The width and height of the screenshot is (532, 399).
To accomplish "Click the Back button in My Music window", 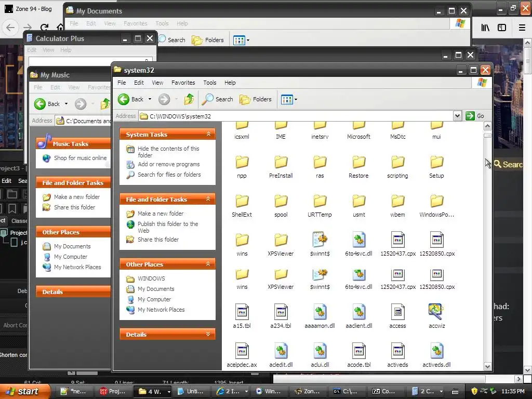I will 47,104.
